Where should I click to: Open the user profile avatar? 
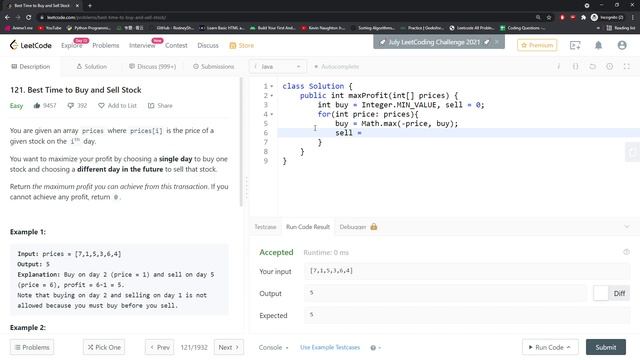point(622,45)
